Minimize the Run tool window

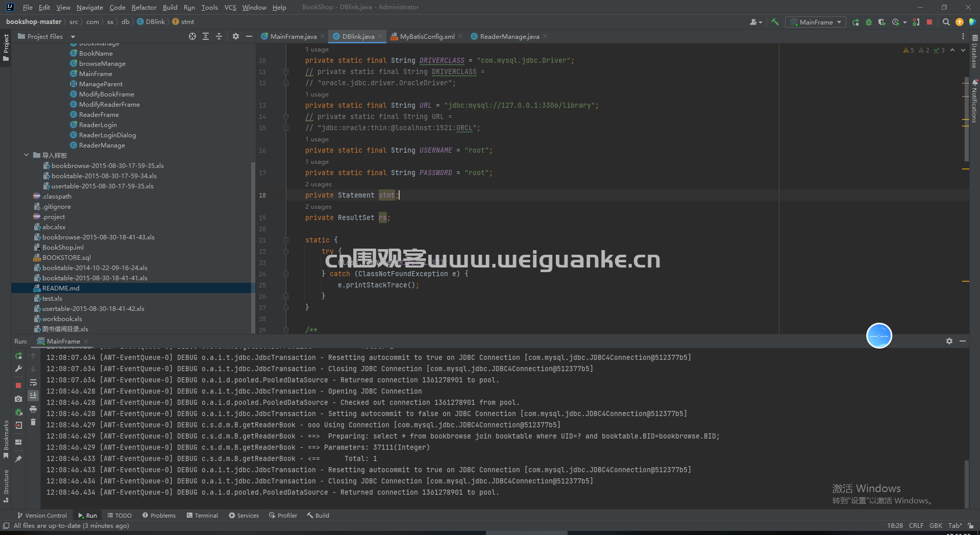[x=963, y=341]
